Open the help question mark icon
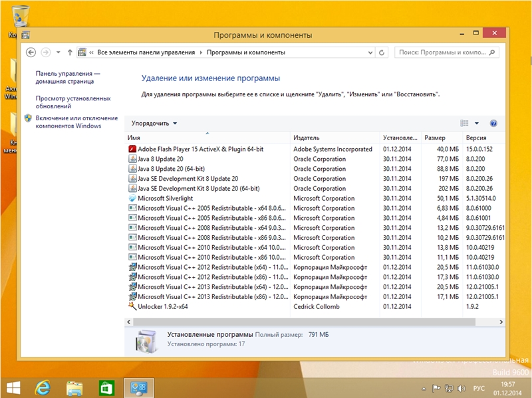Viewport: 532px width, 398px height. point(493,124)
